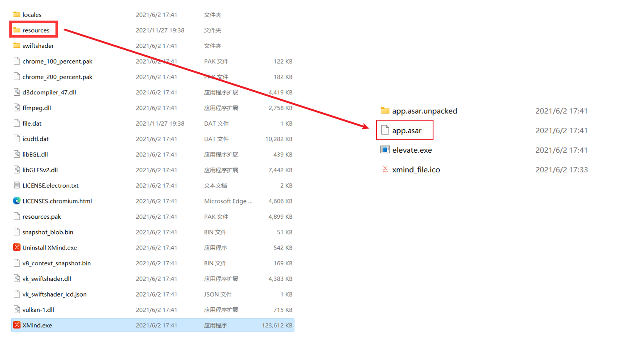
Task: Click the name 'v8_context_snapshot.bin'
Action: click(57, 263)
